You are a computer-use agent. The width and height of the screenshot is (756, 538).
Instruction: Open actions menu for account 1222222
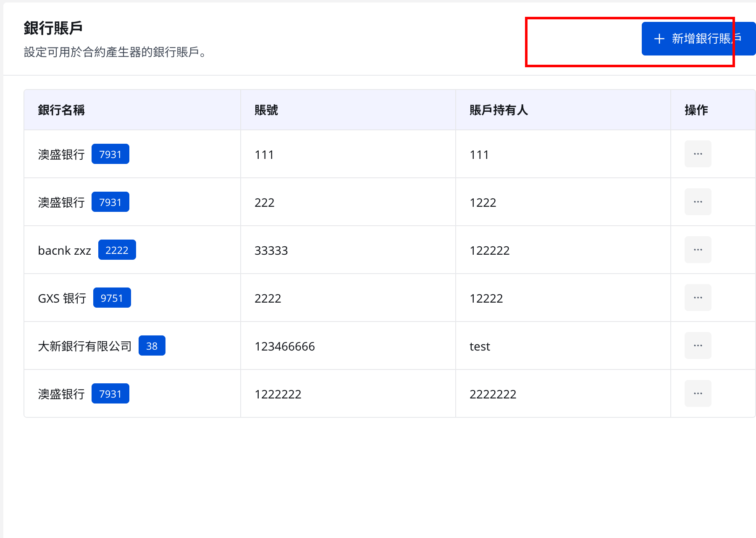[698, 393]
